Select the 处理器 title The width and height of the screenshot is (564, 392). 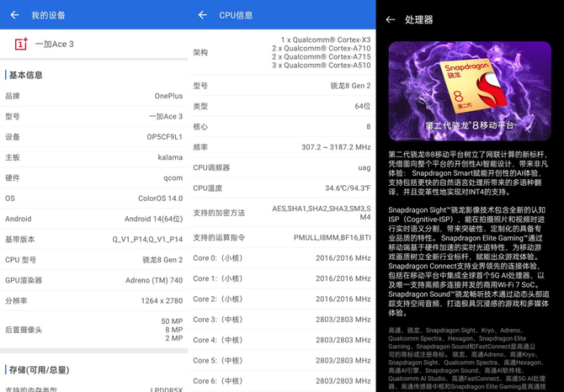(x=418, y=19)
